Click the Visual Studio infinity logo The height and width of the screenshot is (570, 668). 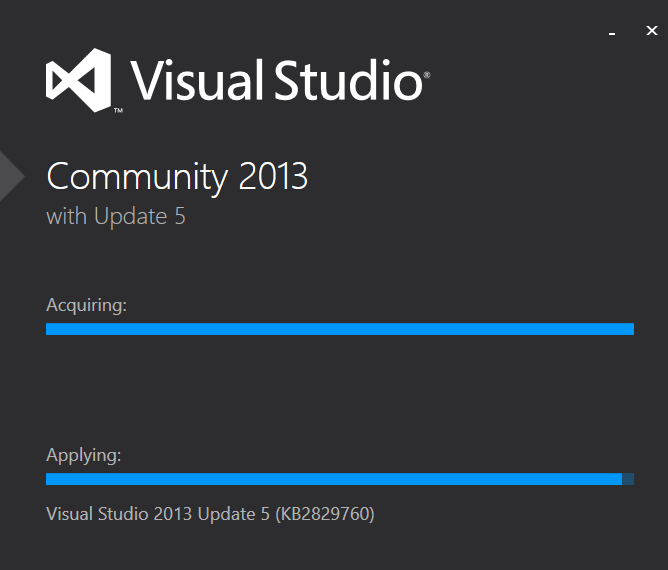tap(78, 80)
